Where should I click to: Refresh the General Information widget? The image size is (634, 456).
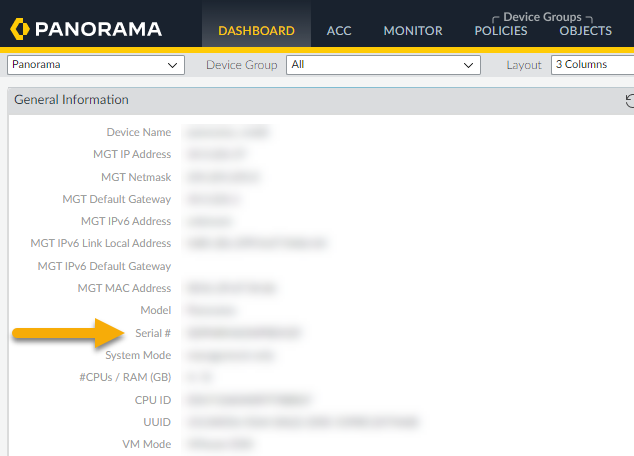(x=630, y=101)
